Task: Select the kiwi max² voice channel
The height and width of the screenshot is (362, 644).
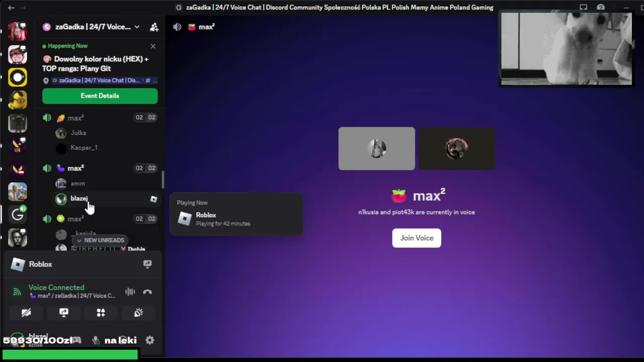Action: (x=100, y=219)
